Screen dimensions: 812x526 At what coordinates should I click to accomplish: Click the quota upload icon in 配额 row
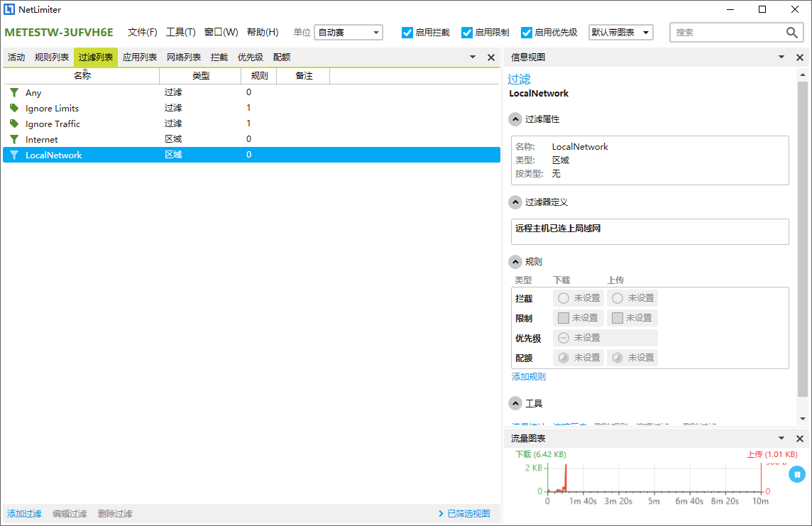tap(618, 358)
